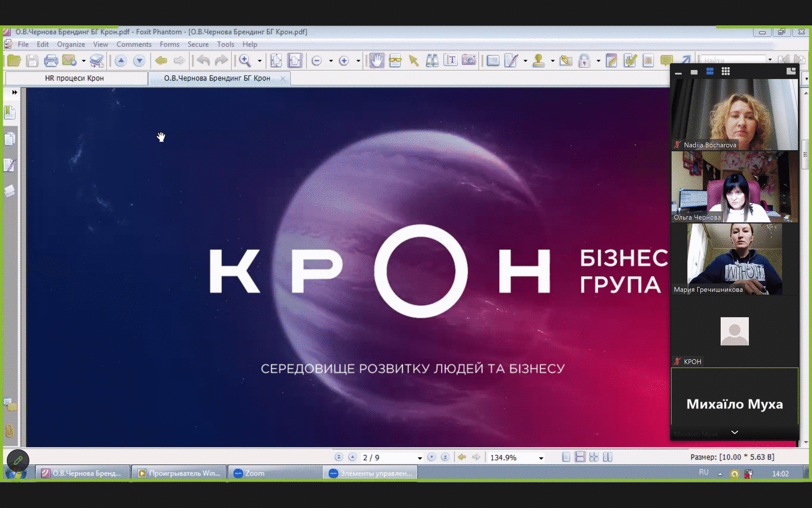Viewport: 812px width, 508px height.
Task: Open Zoom from the Windows taskbar
Action: tap(255, 473)
